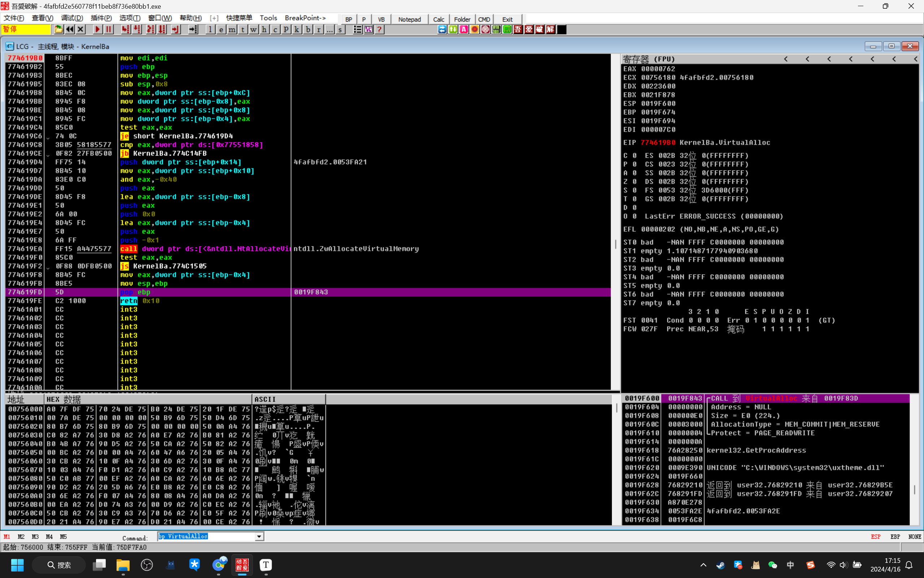Click the black square toolbar icon

point(561,29)
